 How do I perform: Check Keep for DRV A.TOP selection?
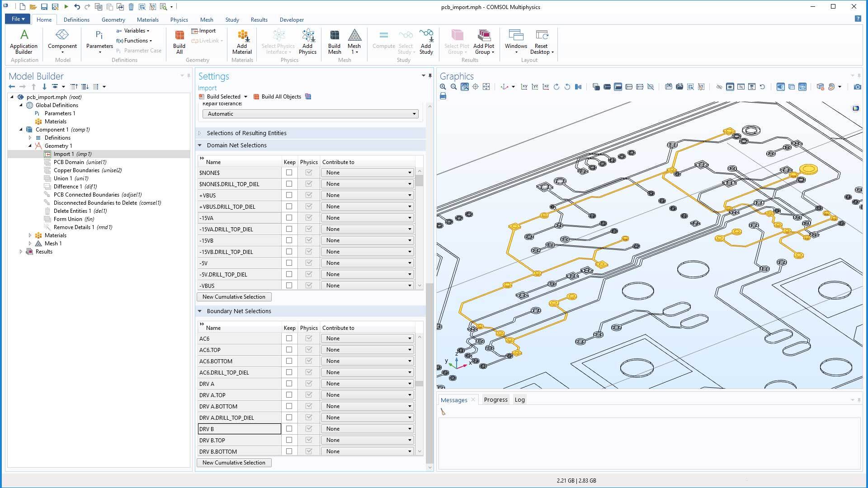289,394
